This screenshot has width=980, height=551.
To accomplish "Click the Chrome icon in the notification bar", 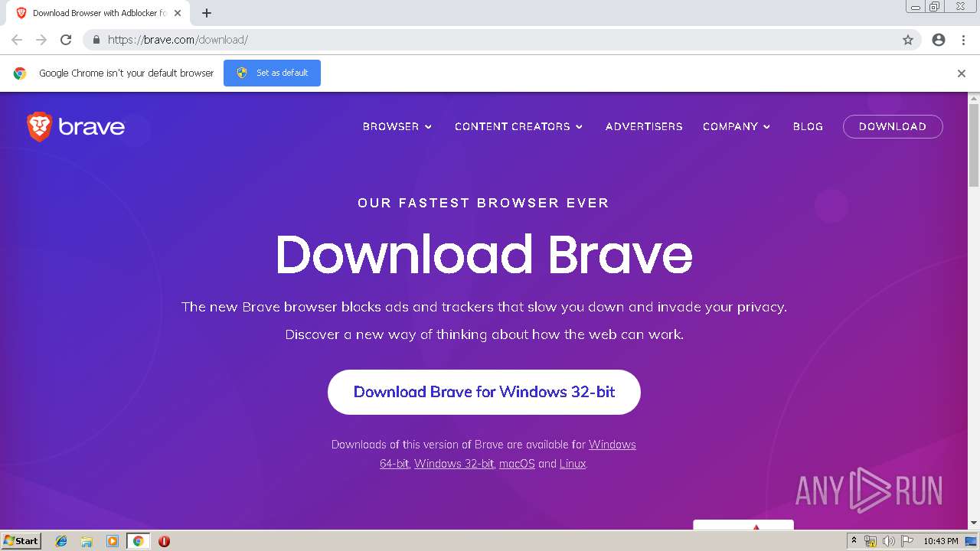I will (20, 73).
